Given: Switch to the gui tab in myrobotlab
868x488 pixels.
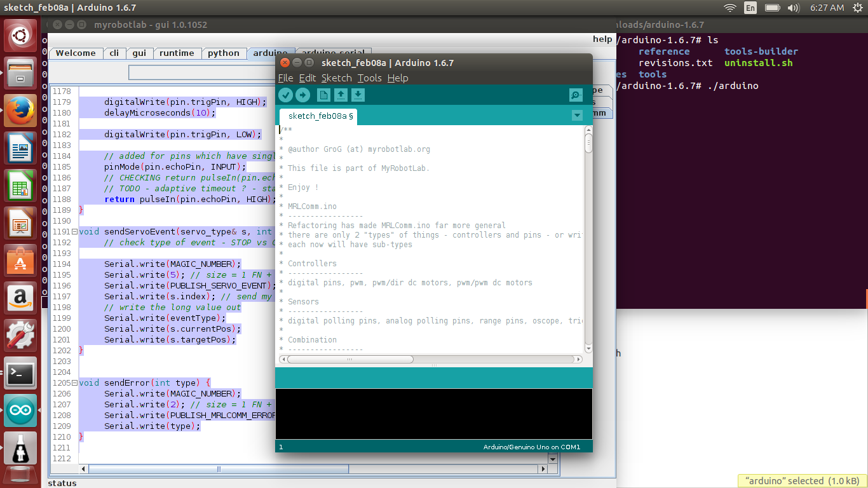Looking at the screenshot, I should (139, 53).
